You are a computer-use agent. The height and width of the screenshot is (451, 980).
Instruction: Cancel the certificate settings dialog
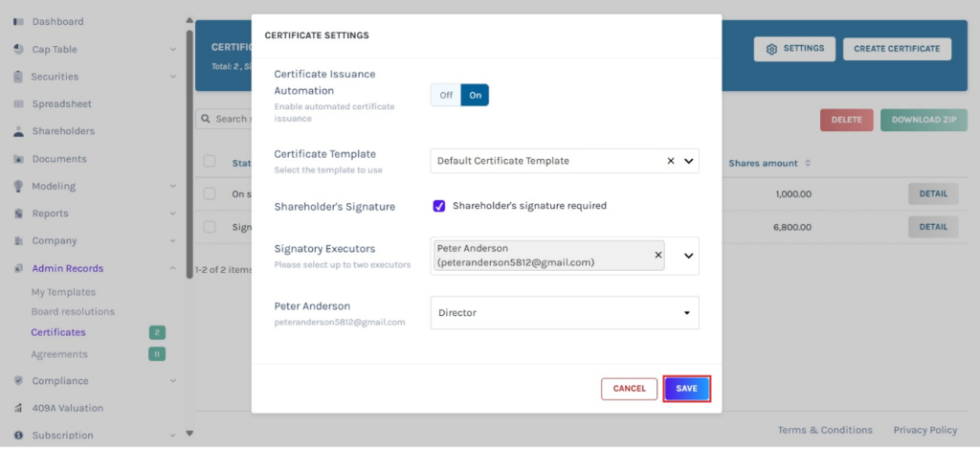click(x=629, y=389)
